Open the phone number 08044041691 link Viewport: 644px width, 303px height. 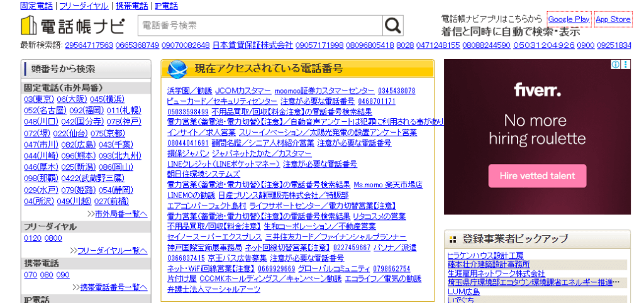[x=187, y=143]
